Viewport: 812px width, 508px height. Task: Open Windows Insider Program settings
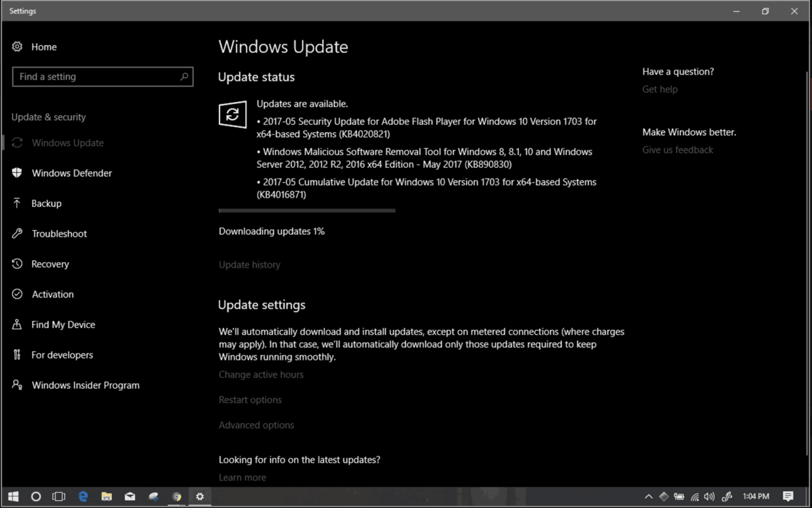coord(85,386)
